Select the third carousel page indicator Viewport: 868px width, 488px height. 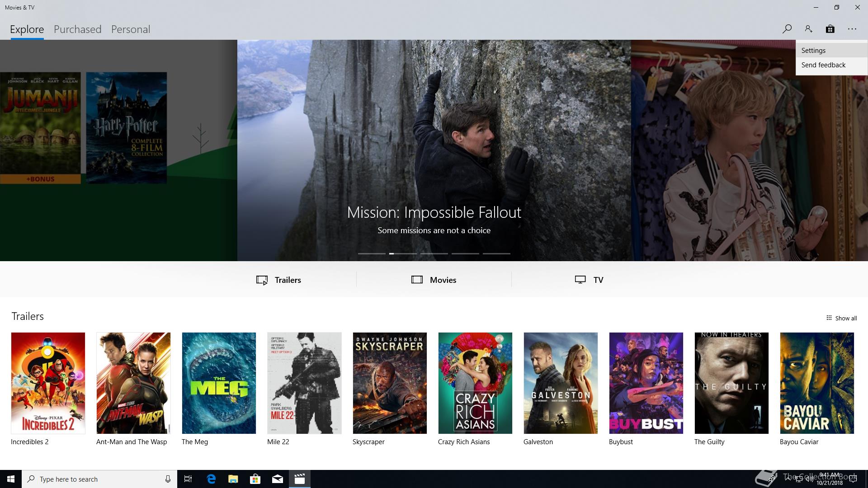[x=434, y=253]
